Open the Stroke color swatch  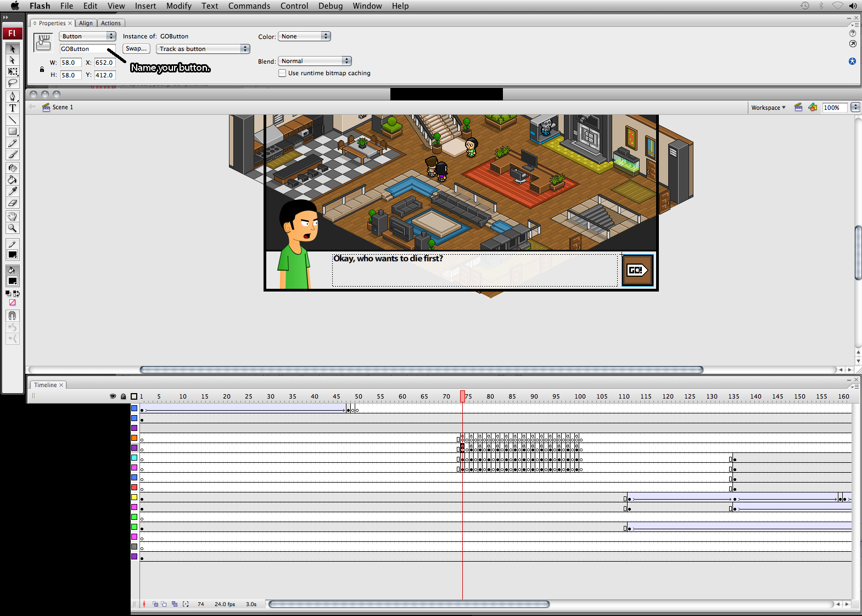[x=13, y=255]
